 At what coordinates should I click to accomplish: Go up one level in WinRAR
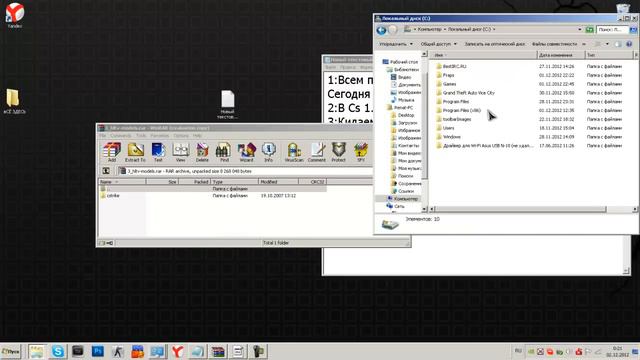pos(106,171)
